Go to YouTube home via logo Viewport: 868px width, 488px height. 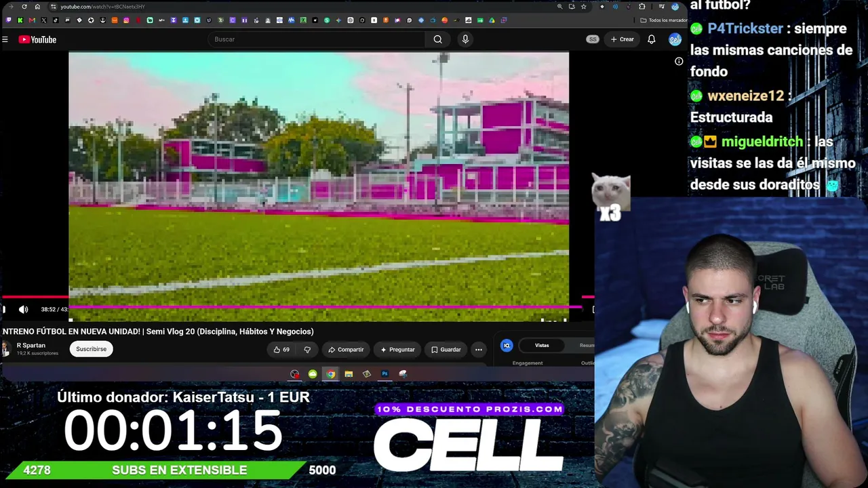(37, 39)
